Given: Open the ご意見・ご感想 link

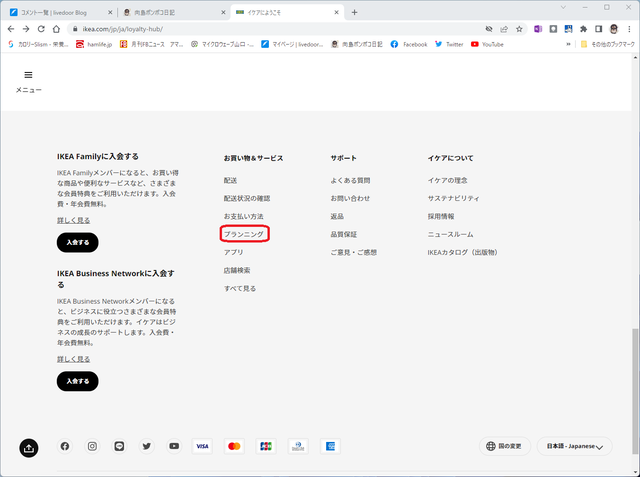Looking at the screenshot, I should pyautogui.click(x=354, y=252).
